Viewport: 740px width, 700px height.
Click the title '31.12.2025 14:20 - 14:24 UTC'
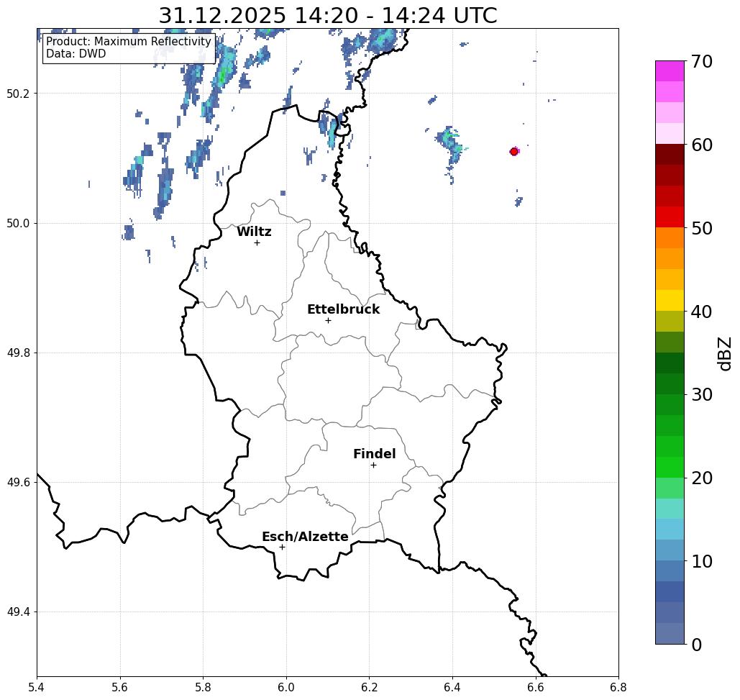327,15
